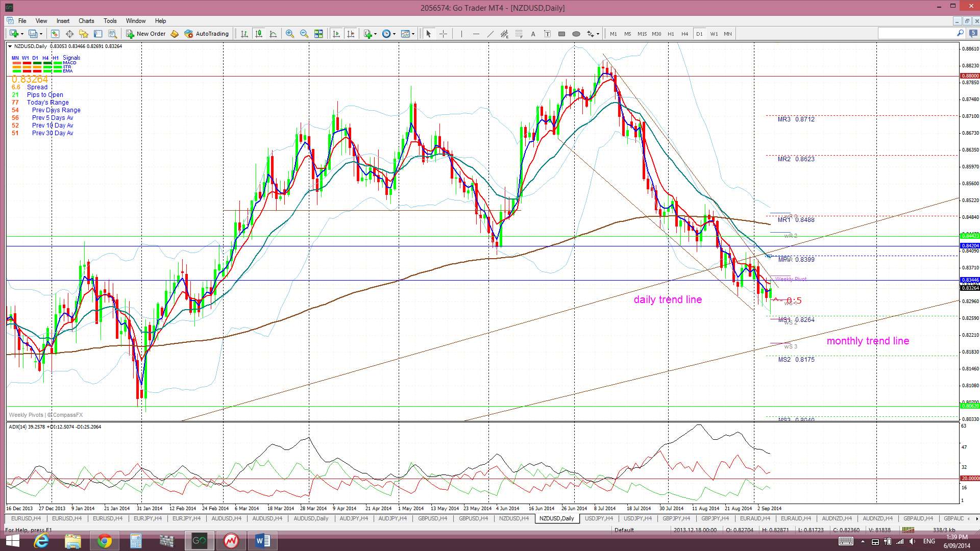980x551 pixels.
Task: Open Chrome from the Windows taskbar
Action: coord(104,541)
